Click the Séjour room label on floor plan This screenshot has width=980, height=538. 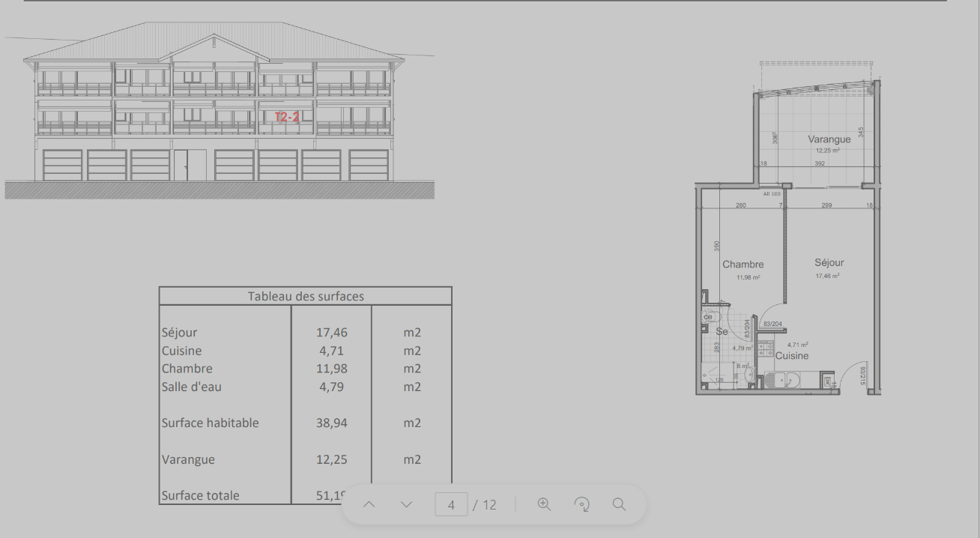[x=829, y=263]
